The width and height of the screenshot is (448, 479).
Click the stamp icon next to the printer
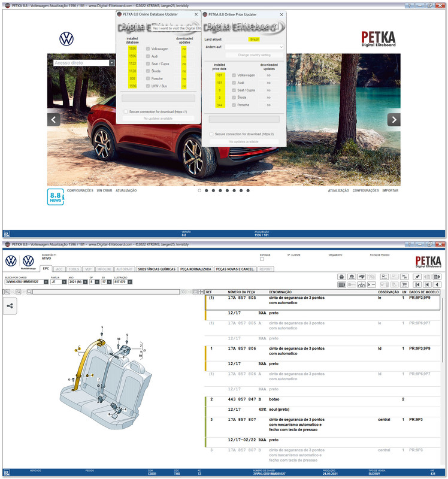(x=352, y=277)
